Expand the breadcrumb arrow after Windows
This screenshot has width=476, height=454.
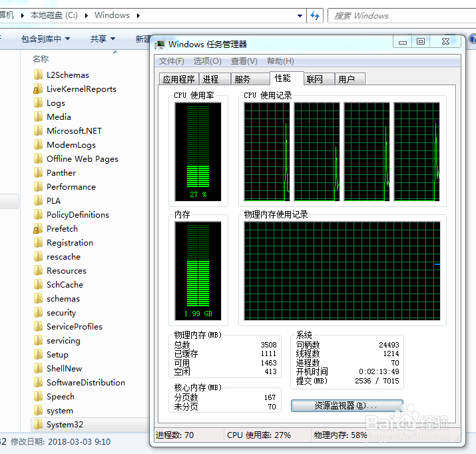[138, 15]
